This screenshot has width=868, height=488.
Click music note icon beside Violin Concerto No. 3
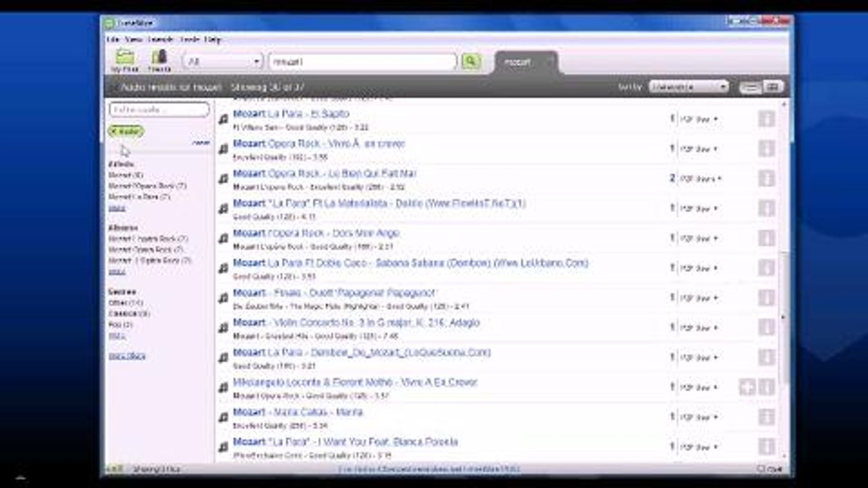[223, 328]
